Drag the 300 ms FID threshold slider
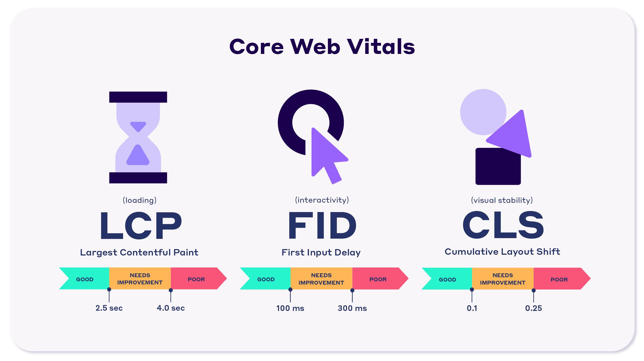Viewport: 644px width, 361px height. (x=354, y=289)
